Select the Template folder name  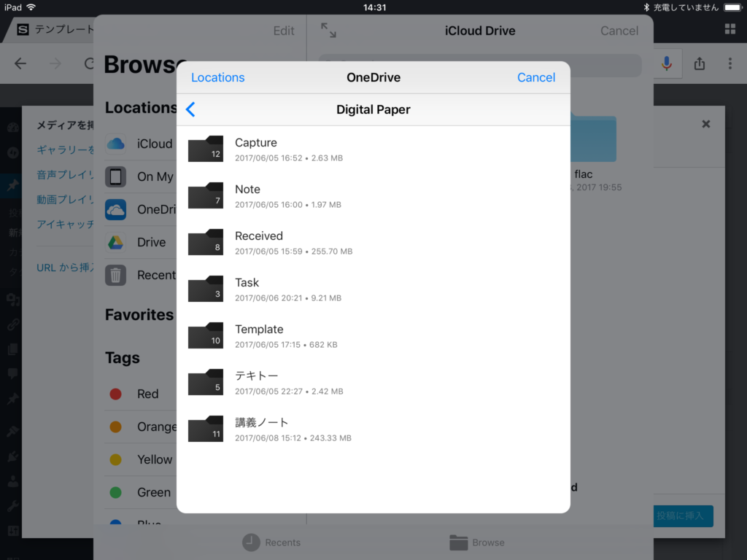(259, 329)
